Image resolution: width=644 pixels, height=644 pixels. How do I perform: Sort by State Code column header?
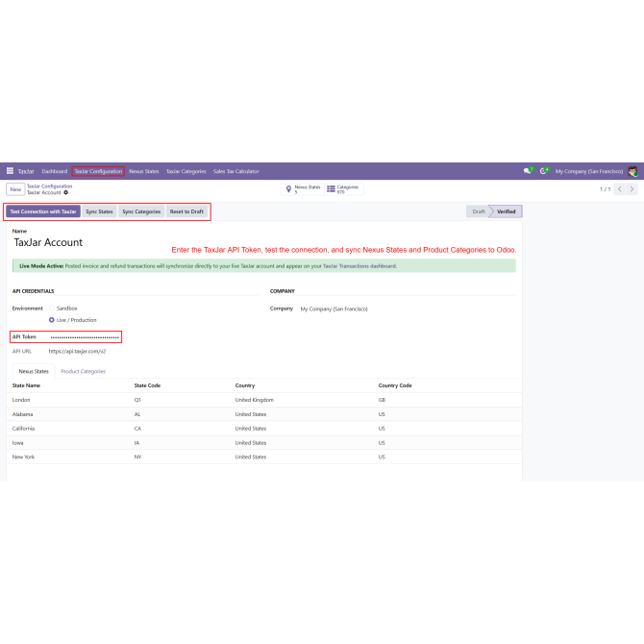147,385
